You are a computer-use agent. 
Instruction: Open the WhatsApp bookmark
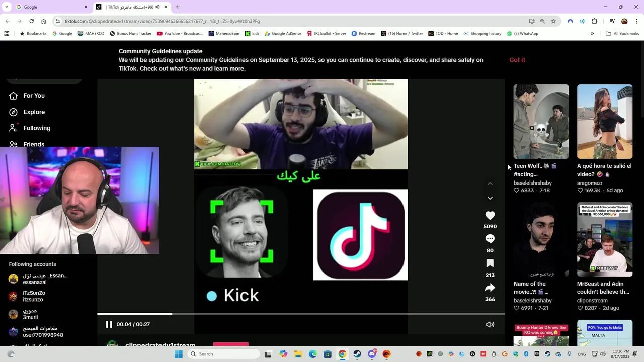pos(522,34)
